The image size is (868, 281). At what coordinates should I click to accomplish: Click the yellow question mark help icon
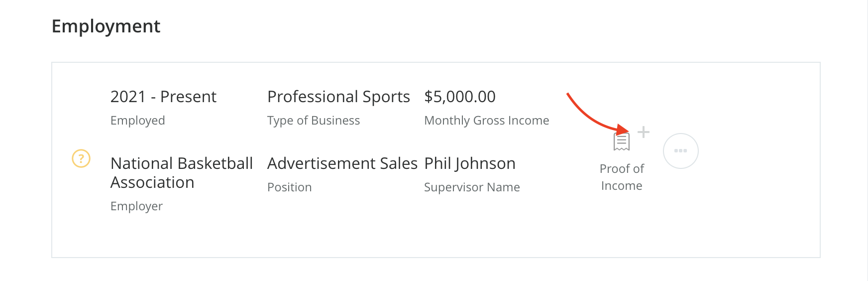[81, 158]
